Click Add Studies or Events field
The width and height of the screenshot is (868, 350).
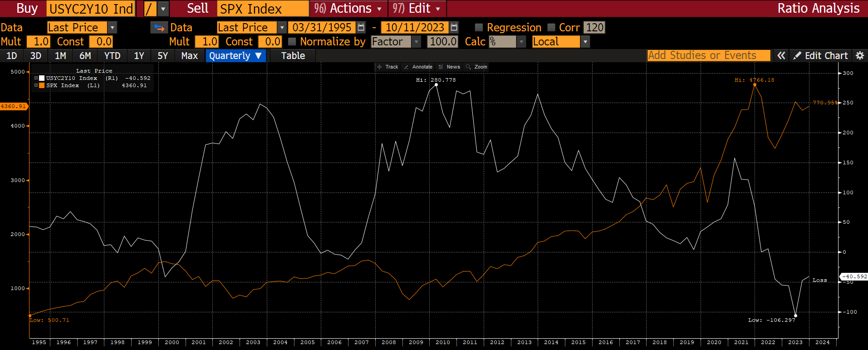pos(709,55)
